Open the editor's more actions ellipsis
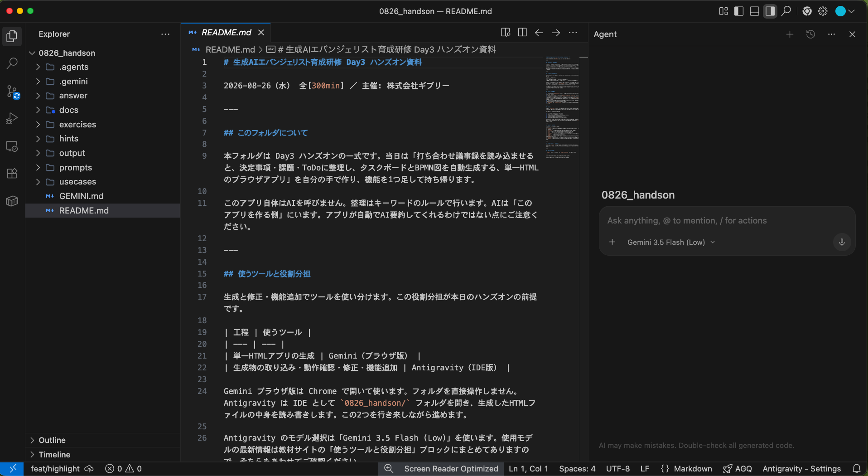Viewport: 868px width, 476px height. [x=573, y=33]
